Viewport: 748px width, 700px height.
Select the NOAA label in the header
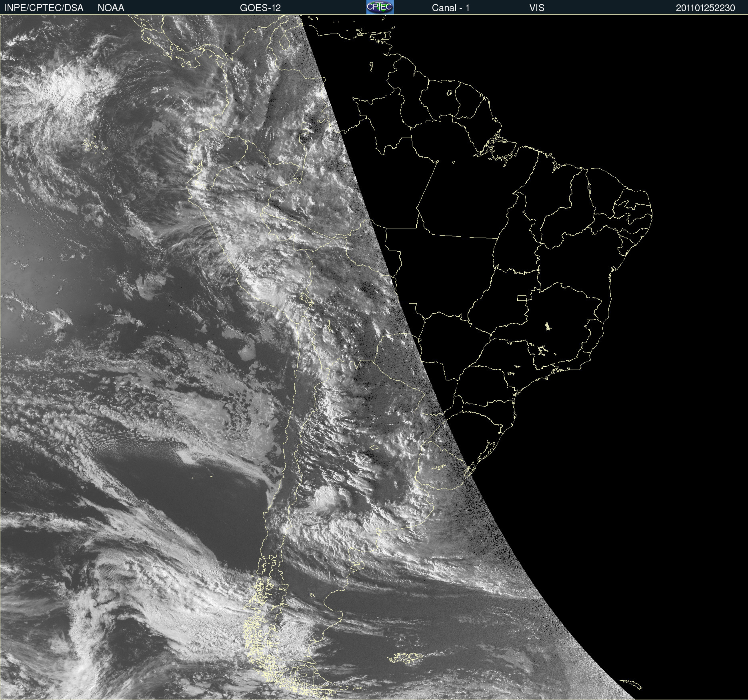tap(111, 8)
